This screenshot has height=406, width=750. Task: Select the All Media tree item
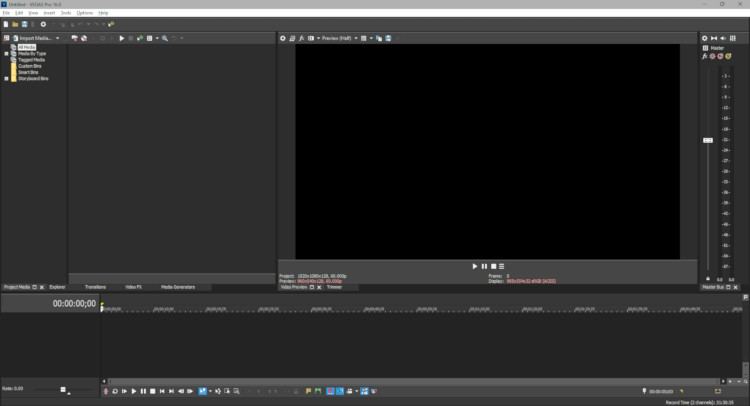27,47
